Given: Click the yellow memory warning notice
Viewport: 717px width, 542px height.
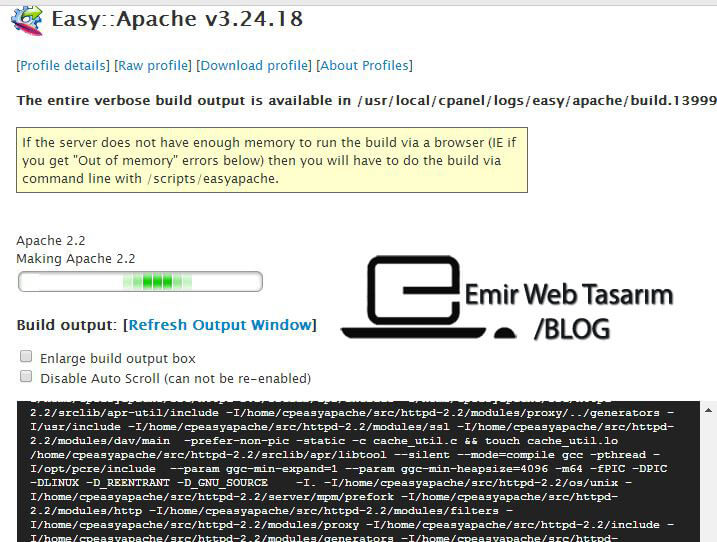Looking at the screenshot, I should click(272, 160).
